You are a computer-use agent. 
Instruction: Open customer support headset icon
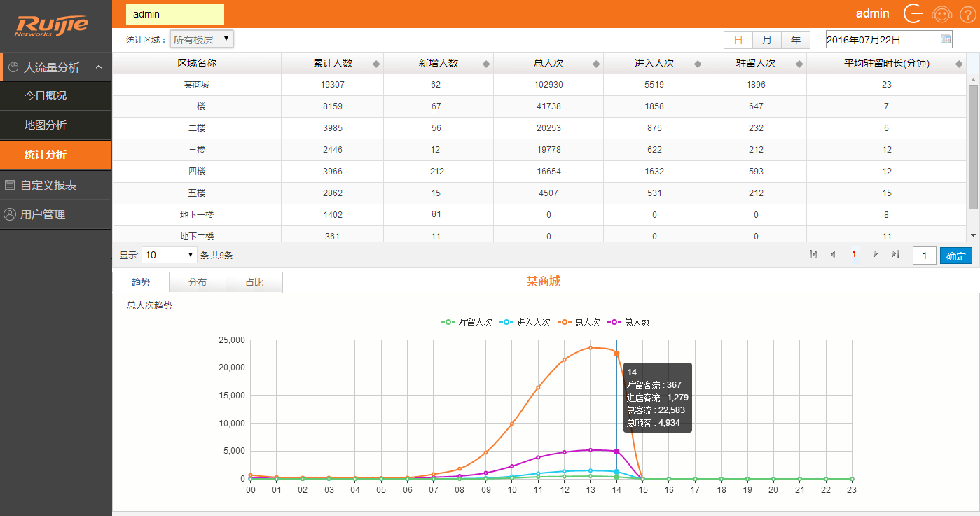point(942,13)
